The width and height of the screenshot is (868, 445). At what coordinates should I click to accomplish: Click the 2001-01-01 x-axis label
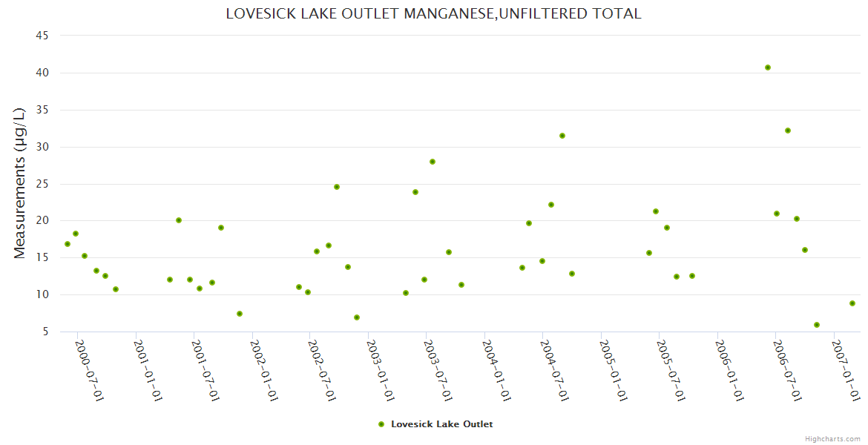tap(147, 370)
